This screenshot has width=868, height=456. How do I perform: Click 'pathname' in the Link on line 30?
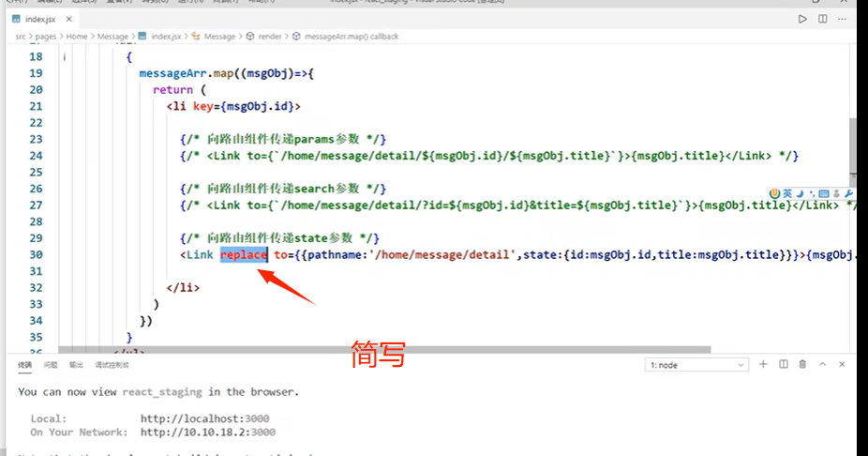(335, 255)
